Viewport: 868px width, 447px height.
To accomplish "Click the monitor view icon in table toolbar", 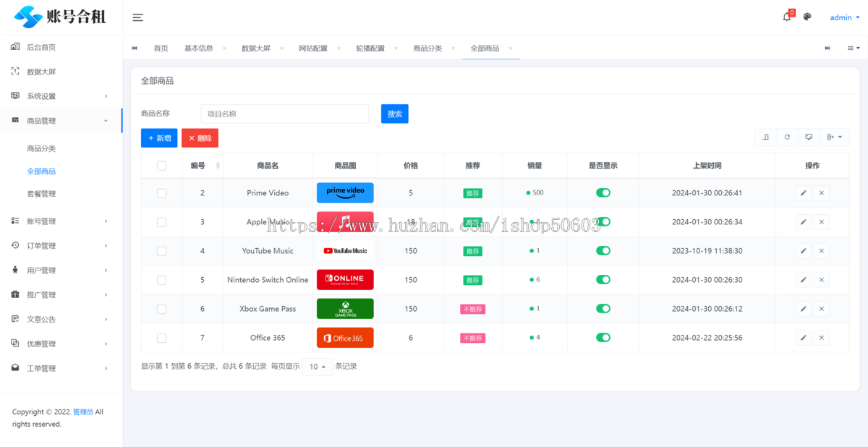I will (809, 137).
